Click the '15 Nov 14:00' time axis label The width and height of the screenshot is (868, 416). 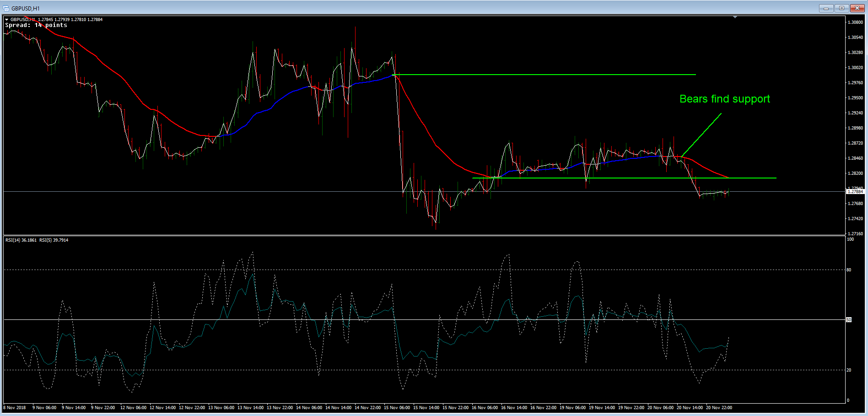coord(426,407)
